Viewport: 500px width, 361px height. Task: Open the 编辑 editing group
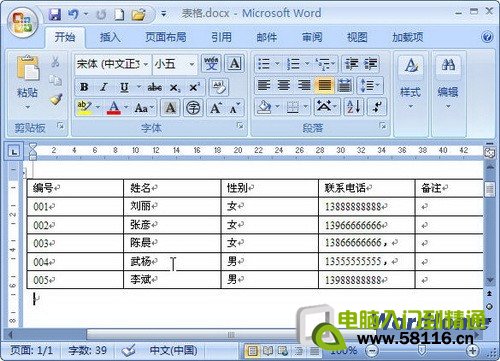tap(448, 83)
